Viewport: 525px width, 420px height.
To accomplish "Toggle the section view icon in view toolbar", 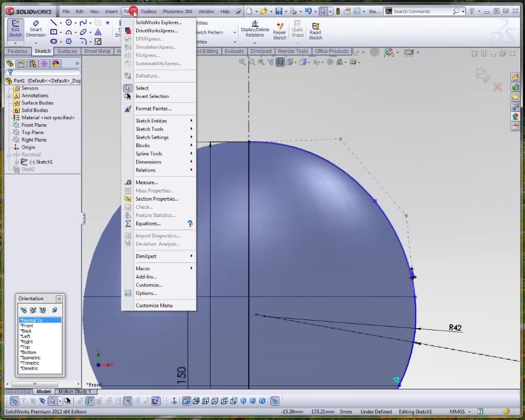I will [280, 62].
